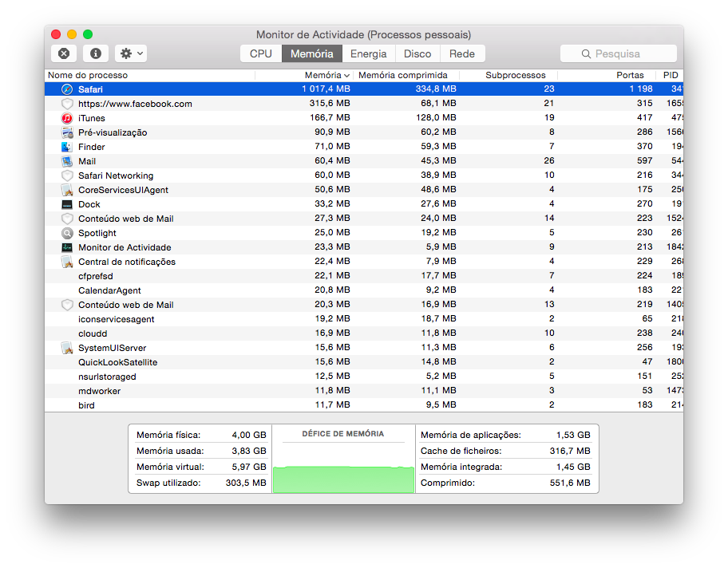Click Dock's 270 ports value

[645, 203]
